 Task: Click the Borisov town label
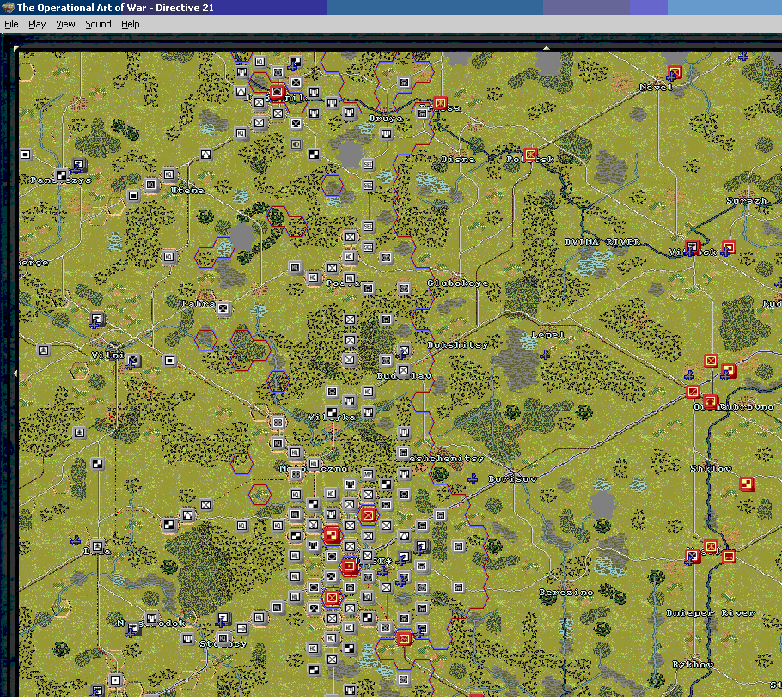[x=513, y=478]
